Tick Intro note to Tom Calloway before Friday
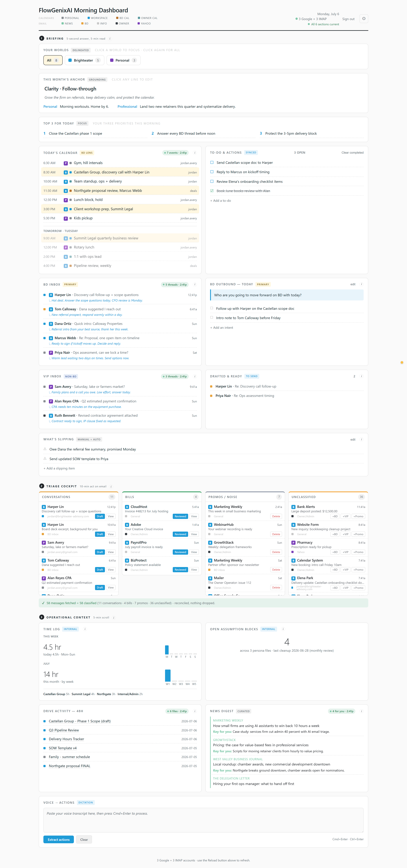 212,317
